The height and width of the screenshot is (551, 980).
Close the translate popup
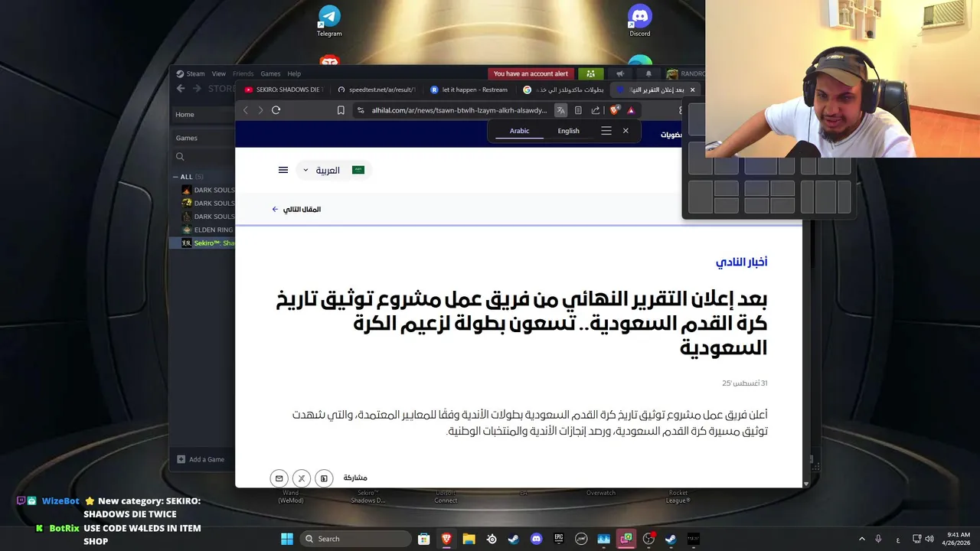coord(626,131)
